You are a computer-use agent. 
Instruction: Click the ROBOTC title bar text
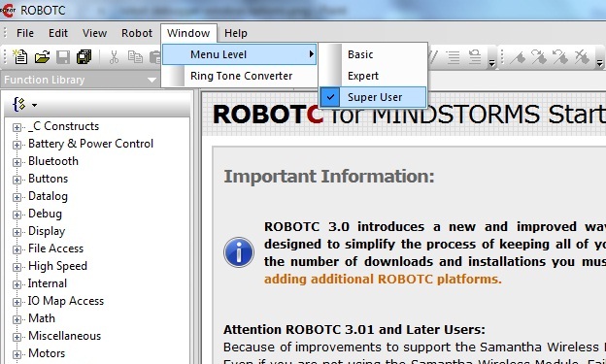[43, 10]
